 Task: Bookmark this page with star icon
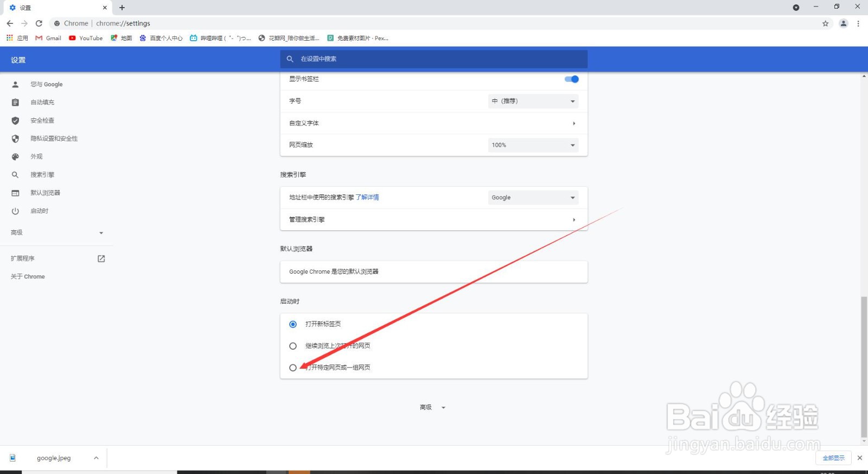pos(826,23)
